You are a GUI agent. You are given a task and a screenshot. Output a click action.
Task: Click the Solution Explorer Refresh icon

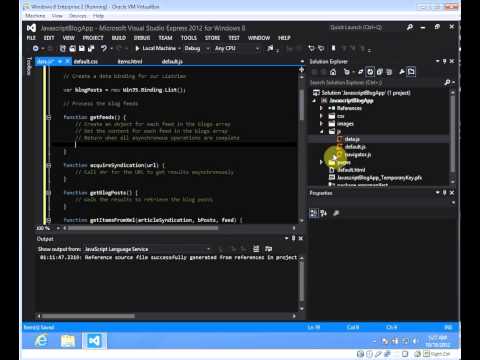point(370,72)
